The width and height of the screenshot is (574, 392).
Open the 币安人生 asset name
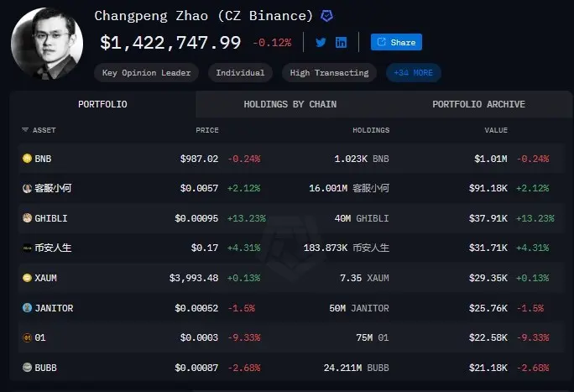(x=53, y=248)
